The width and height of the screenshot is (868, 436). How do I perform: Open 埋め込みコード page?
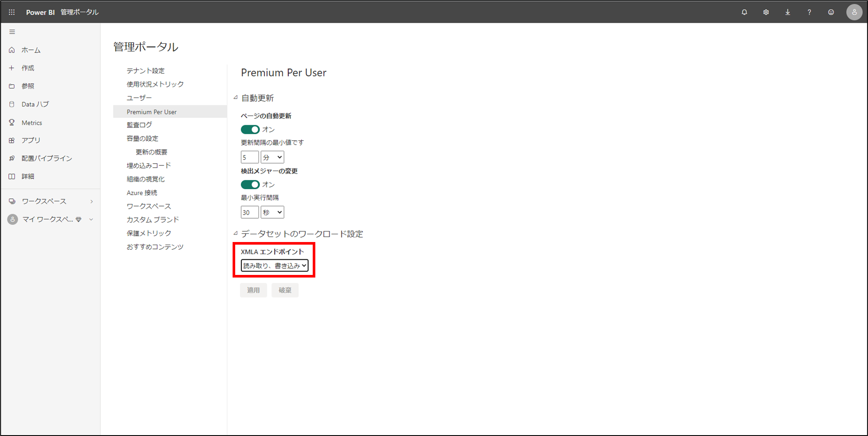[x=149, y=165]
